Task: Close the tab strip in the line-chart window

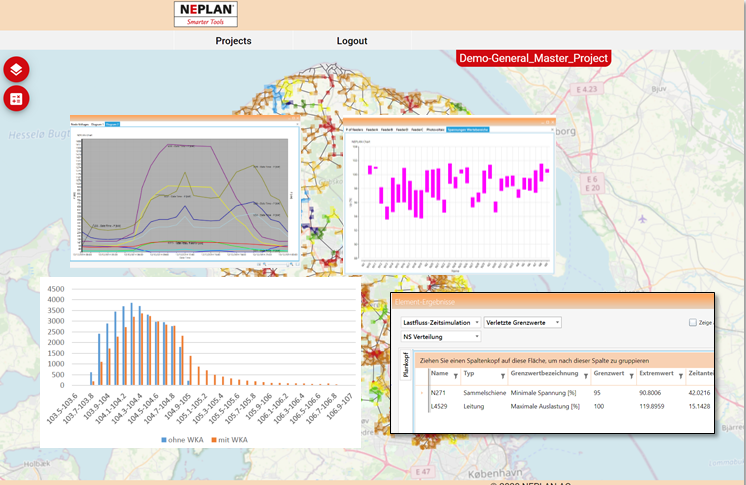Action: 297,124
